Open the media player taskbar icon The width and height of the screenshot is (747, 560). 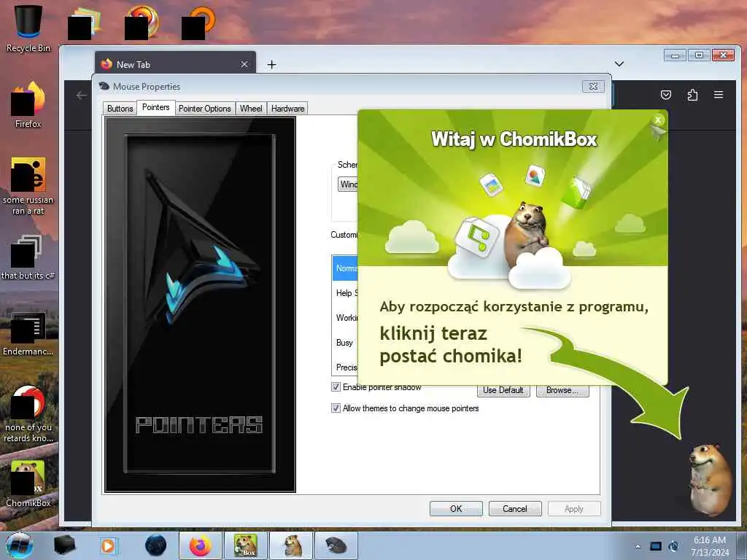108,545
